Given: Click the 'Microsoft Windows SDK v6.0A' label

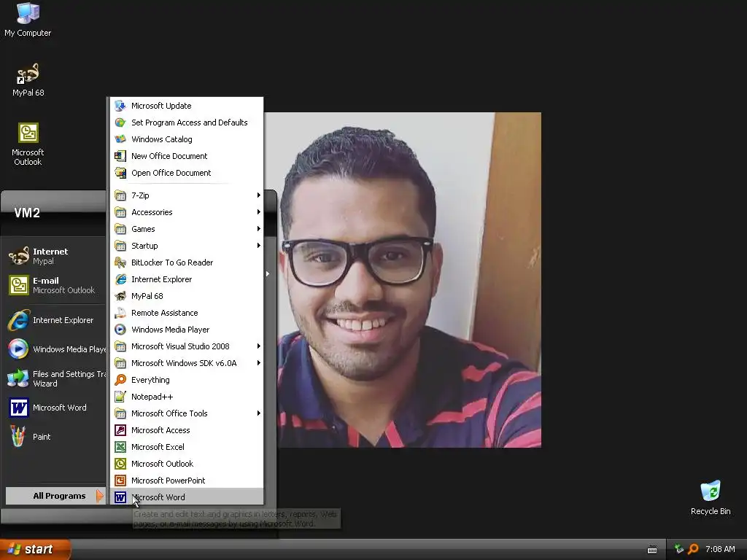Looking at the screenshot, I should click(x=184, y=363).
